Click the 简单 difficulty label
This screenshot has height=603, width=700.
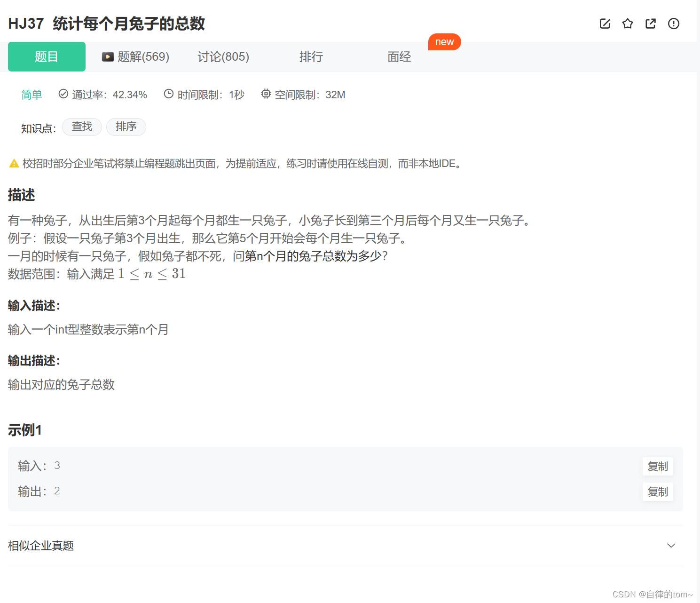coord(31,95)
